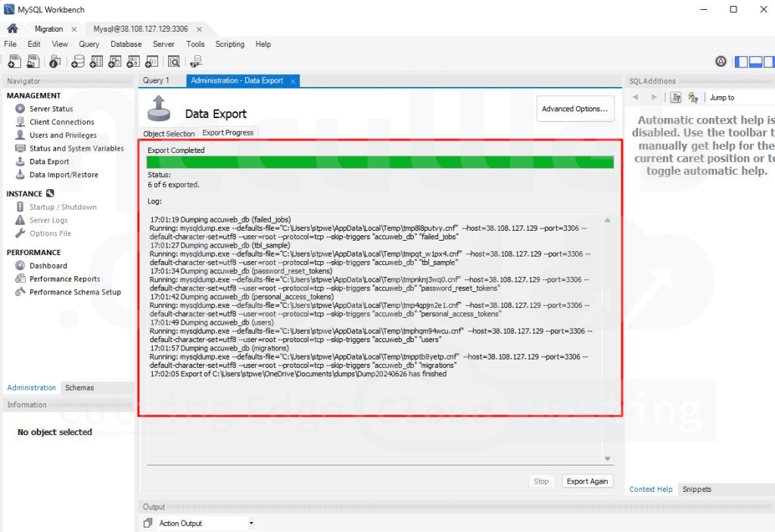Screen dimensions: 775x532
Task: Create a new table in the active schema
Action: pos(95,61)
